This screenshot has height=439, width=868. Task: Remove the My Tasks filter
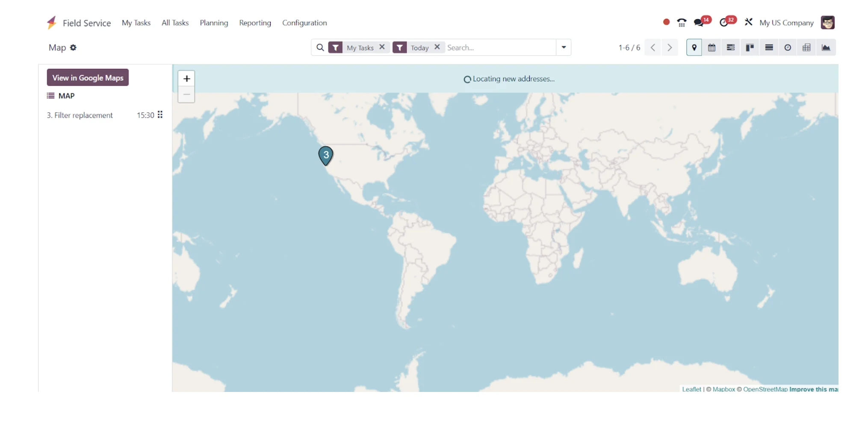(x=382, y=47)
